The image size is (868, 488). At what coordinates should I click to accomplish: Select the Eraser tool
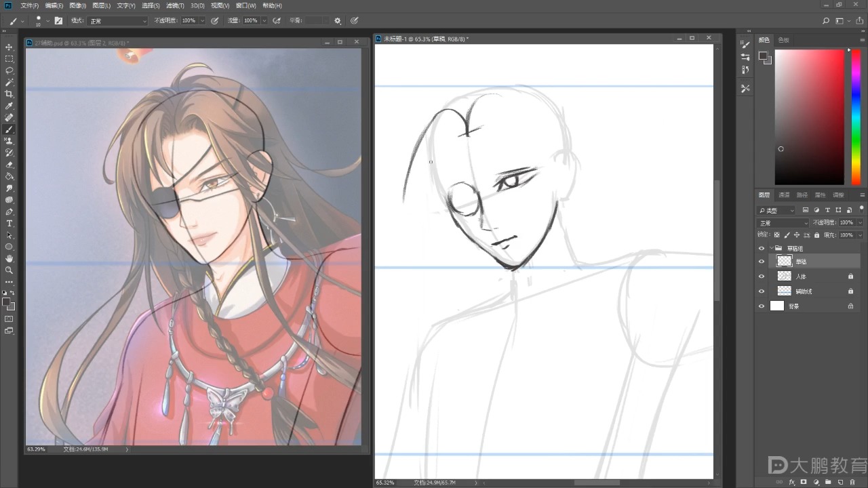click(9, 165)
